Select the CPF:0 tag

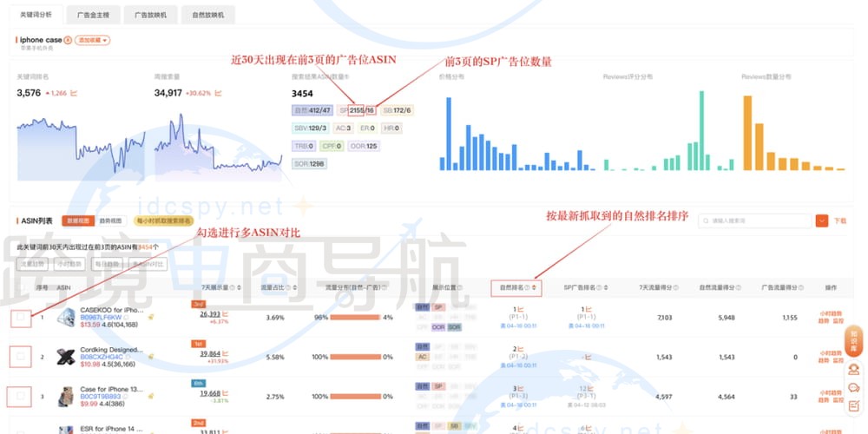coord(332,146)
